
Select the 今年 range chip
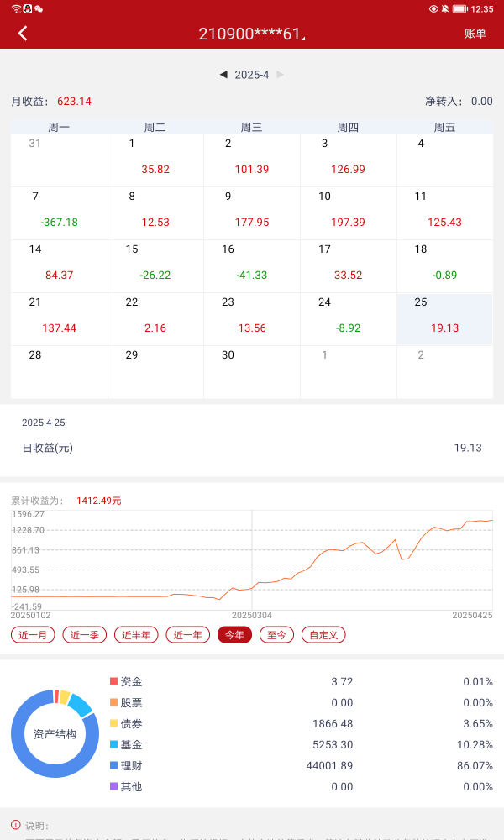click(x=234, y=635)
